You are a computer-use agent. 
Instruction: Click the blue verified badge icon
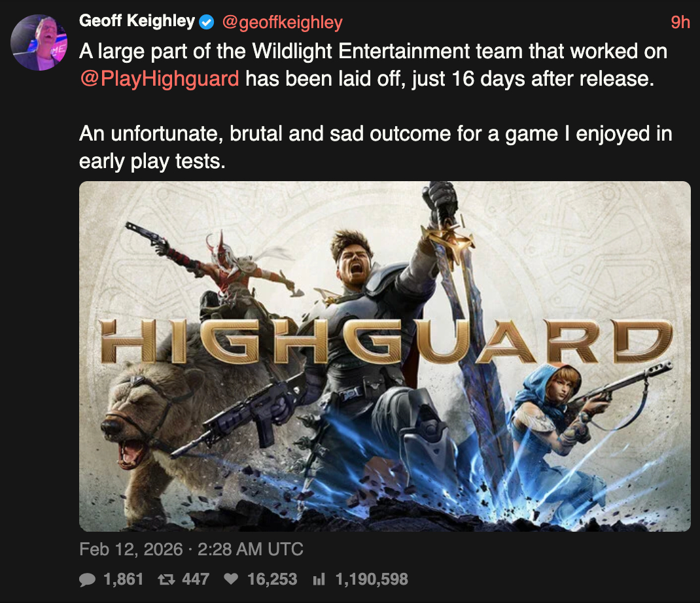coord(206,22)
